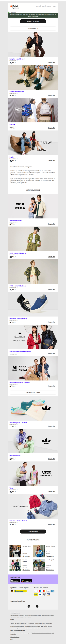
Task: Select the CASA menu item
Action: [x=54, y=6]
